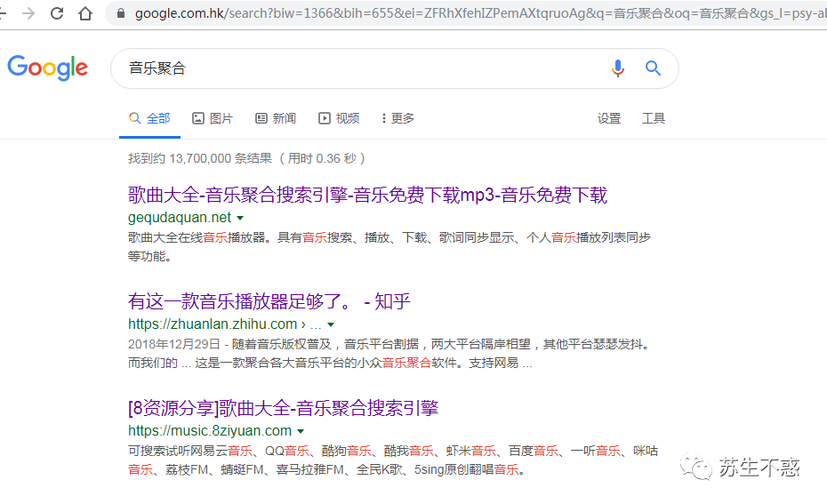The width and height of the screenshot is (827, 504).
Task: Select the 全部 results tab
Action: pos(149,118)
